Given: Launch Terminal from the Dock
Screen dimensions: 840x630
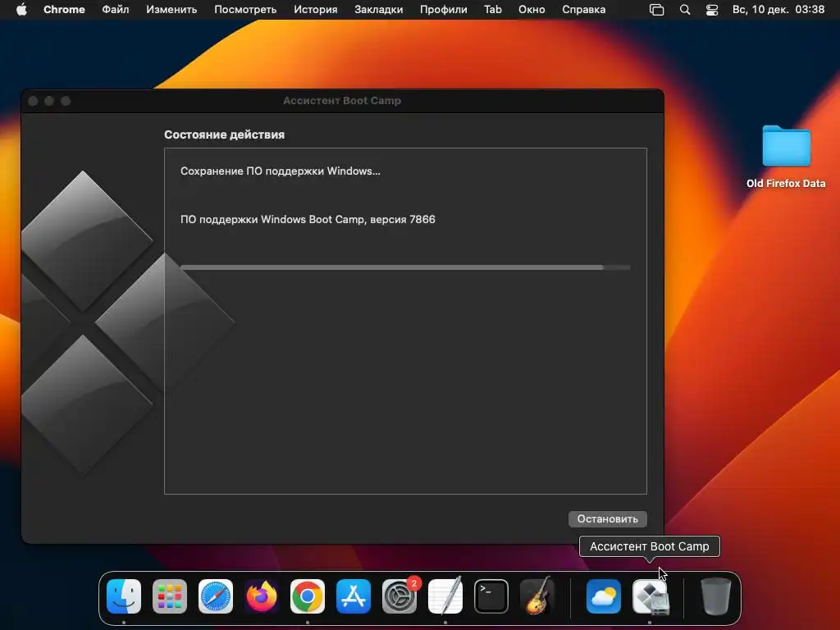Looking at the screenshot, I should pyautogui.click(x=491, y=596).
